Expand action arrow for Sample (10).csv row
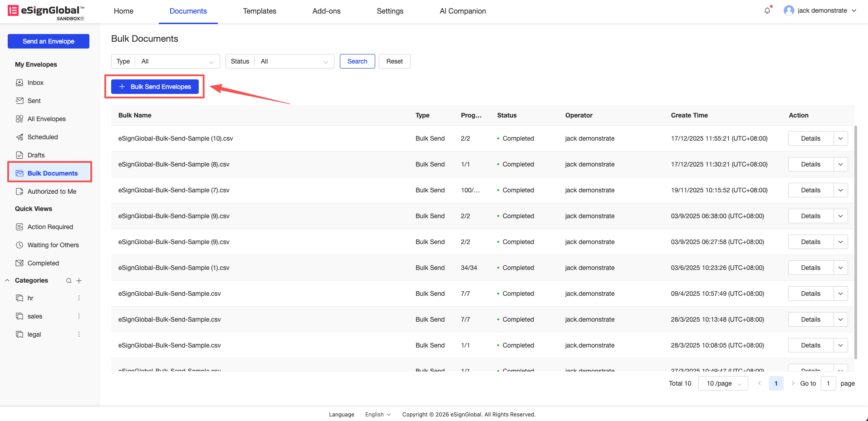 pyautogui.click(x=840, y=138)
